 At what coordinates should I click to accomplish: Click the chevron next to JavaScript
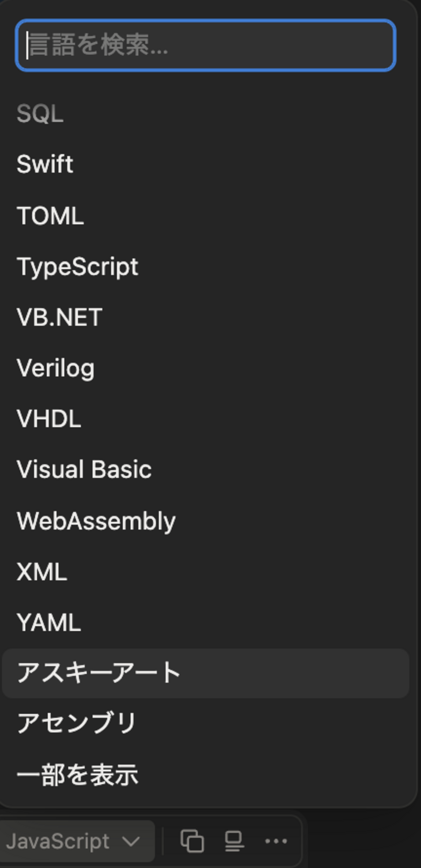coord(131,841)
